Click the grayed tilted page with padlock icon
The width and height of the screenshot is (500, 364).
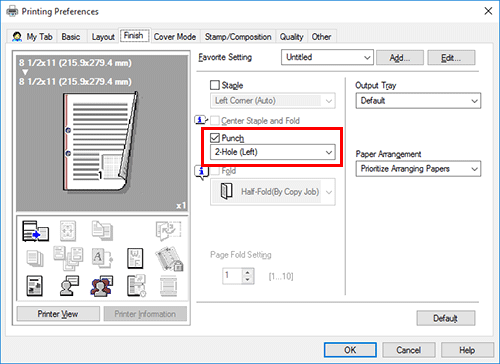(169, 258)
